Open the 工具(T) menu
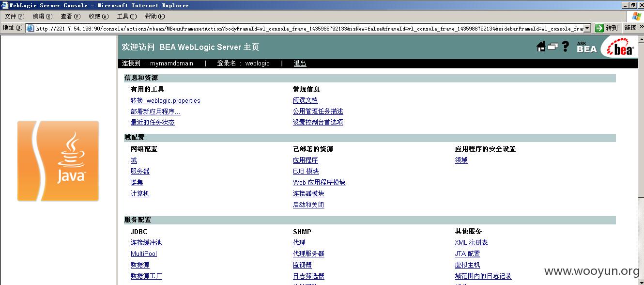The width and height of the screenshot is (644, 285). (127, 16)
